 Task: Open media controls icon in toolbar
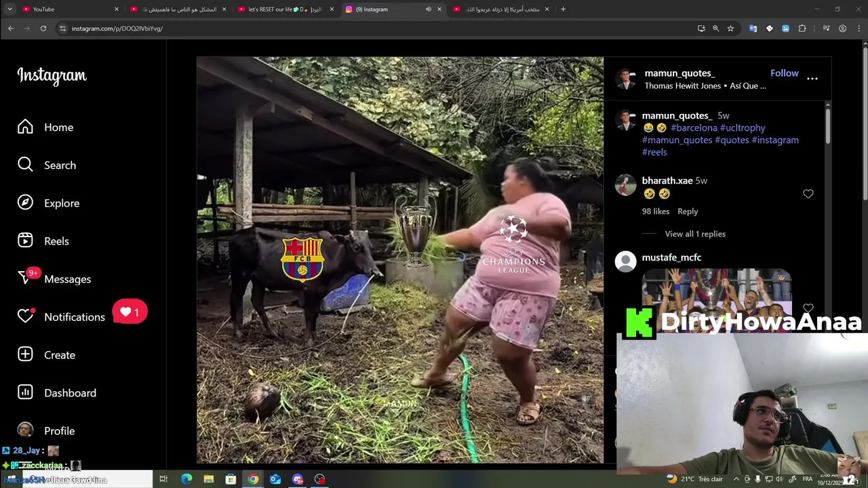pos(826,28)
